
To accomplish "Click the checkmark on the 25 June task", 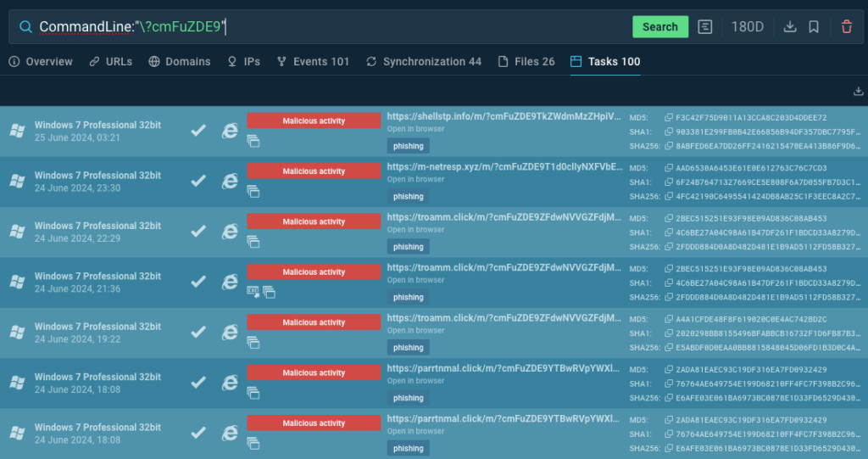I will click(198, 130).
